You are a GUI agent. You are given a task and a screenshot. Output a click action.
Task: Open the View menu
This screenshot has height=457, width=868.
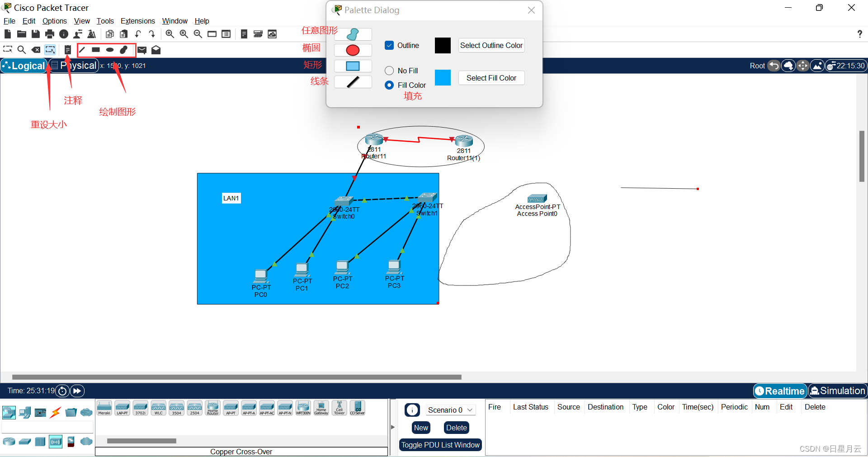[x=82, y=21]
